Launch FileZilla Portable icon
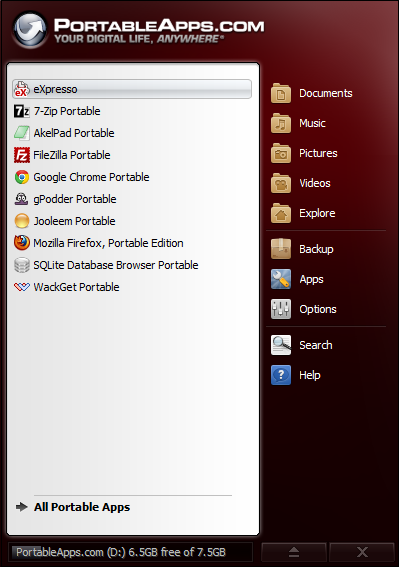The width and height of the screenshot is (399, 567). pos(21,155)
